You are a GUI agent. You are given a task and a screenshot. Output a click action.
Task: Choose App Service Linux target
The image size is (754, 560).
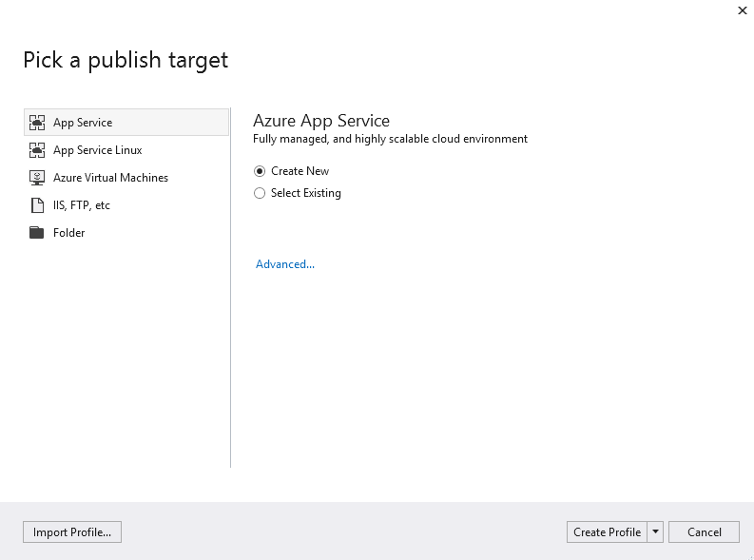click(126, 150)
